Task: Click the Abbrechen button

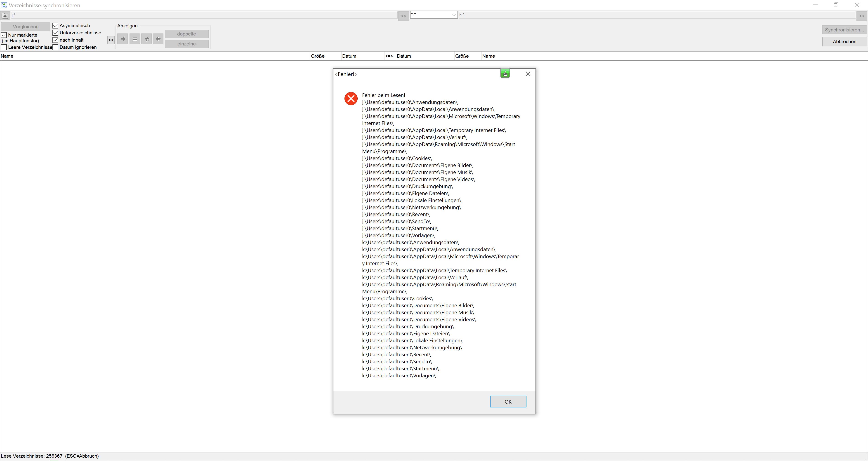Action: (844, 41)
